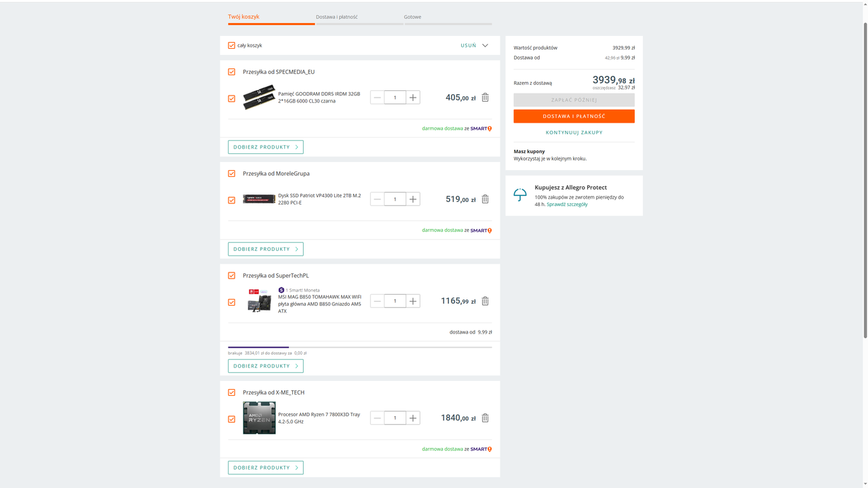
Task: Click the SMART logo under Ryzen processor
Action: (x=481, y=449)
